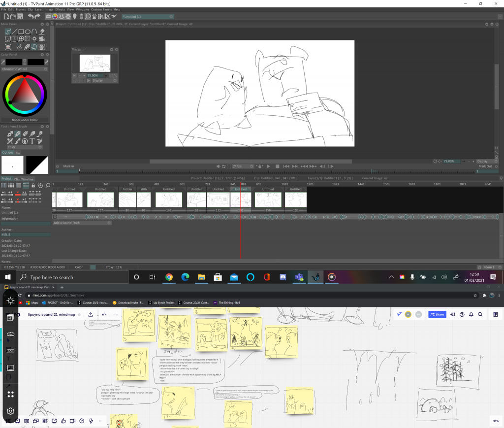Click the Mark Out button
Viewport: 504px width, 428px height.
[x=485, y=166]
